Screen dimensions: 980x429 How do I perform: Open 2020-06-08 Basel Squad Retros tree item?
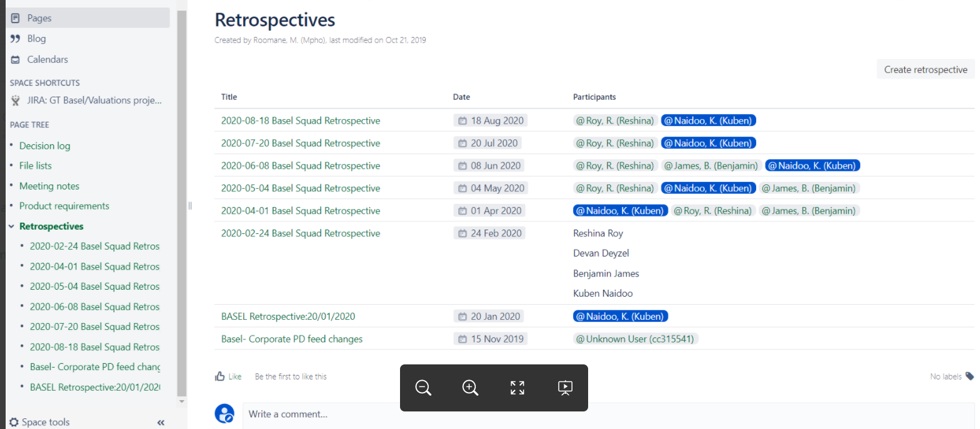click(95, 307)
